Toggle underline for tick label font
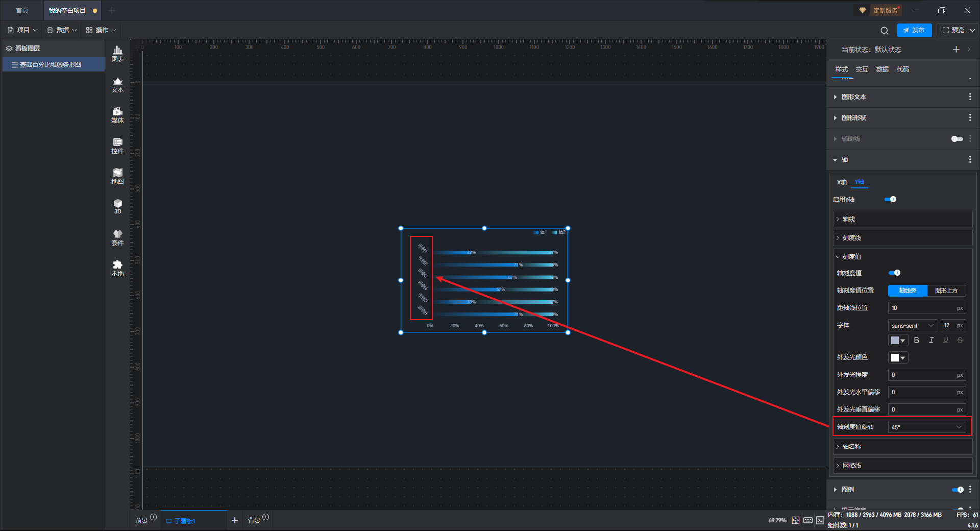980x531 pixels. tap(945, 341)
